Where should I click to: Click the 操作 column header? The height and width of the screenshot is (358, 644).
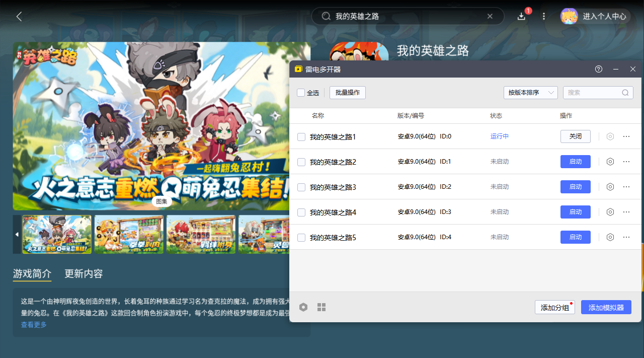[566, 116]
